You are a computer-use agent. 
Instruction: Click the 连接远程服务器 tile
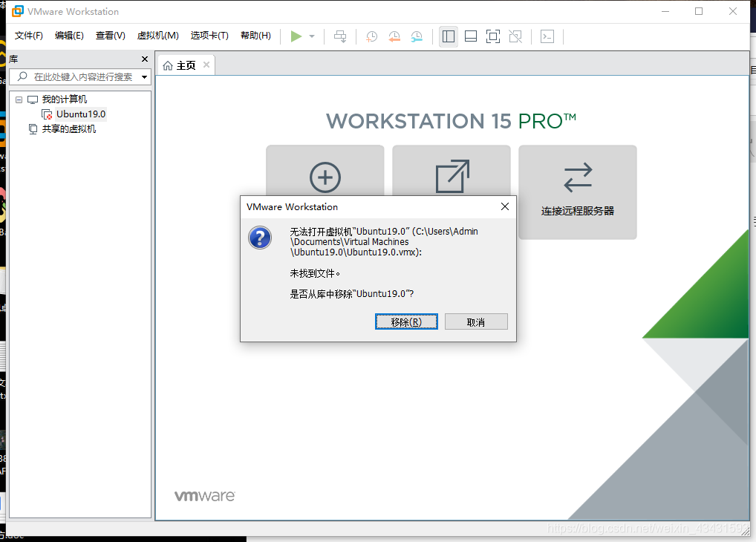coord(578,192)
